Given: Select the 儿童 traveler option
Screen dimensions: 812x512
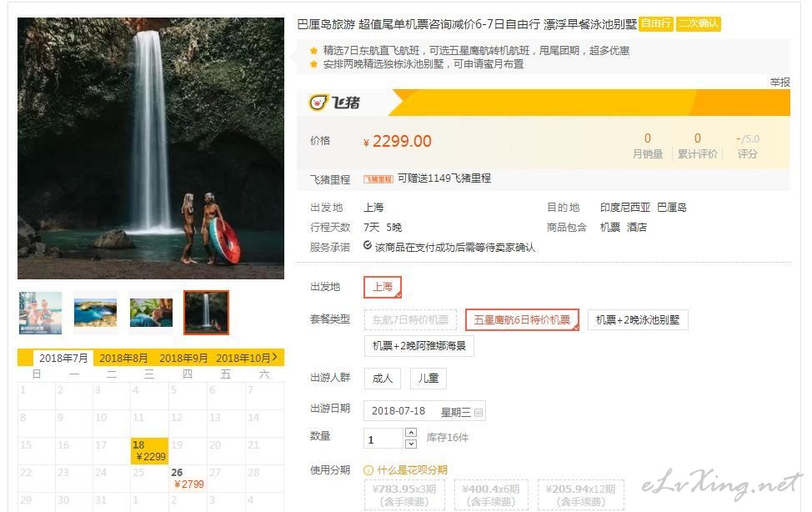Looking at the screenshot, I should pyautogui.click(x=429, y=378).
